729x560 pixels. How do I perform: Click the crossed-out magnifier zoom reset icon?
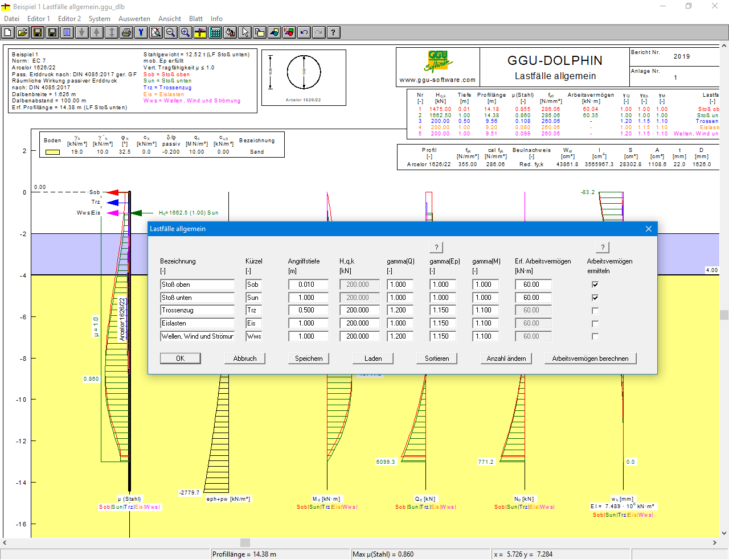tap(156, 32)
